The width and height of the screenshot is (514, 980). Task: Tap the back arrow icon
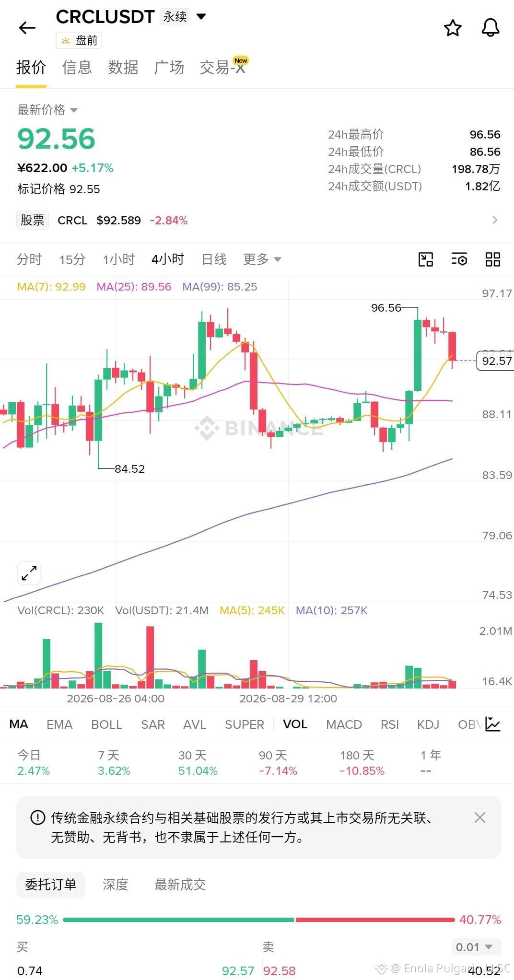(27, 28)
